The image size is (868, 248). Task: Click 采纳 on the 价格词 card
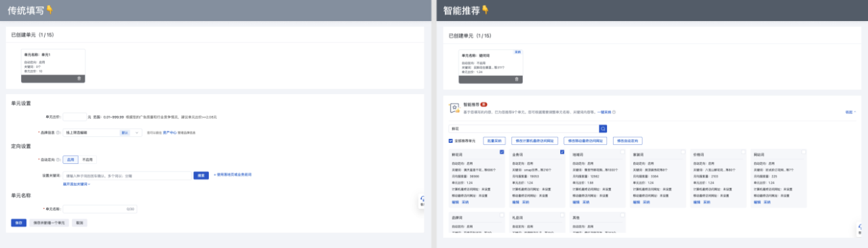click(706, 202)
